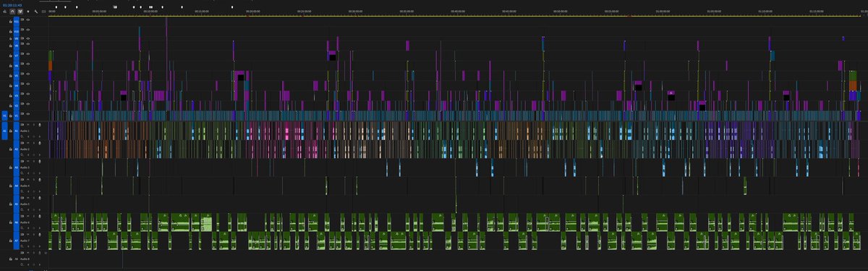
Task: Click ruler at 01:00:00:00
Action: pyautogui.click(x=662, y=12)
